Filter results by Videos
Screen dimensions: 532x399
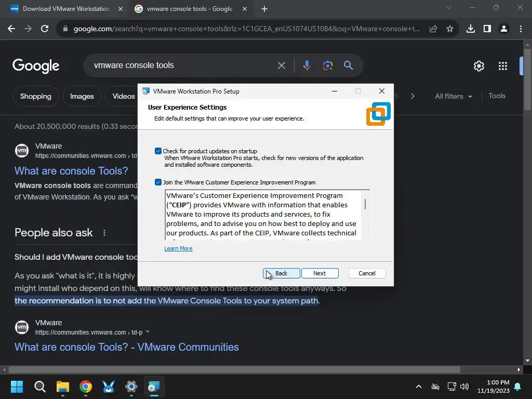[x=124, y=96]
